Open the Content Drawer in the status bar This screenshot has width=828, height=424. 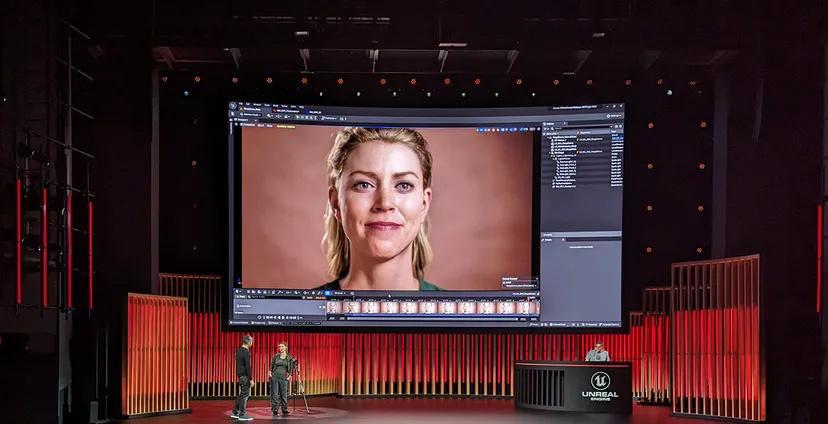[x=239, y=323]
